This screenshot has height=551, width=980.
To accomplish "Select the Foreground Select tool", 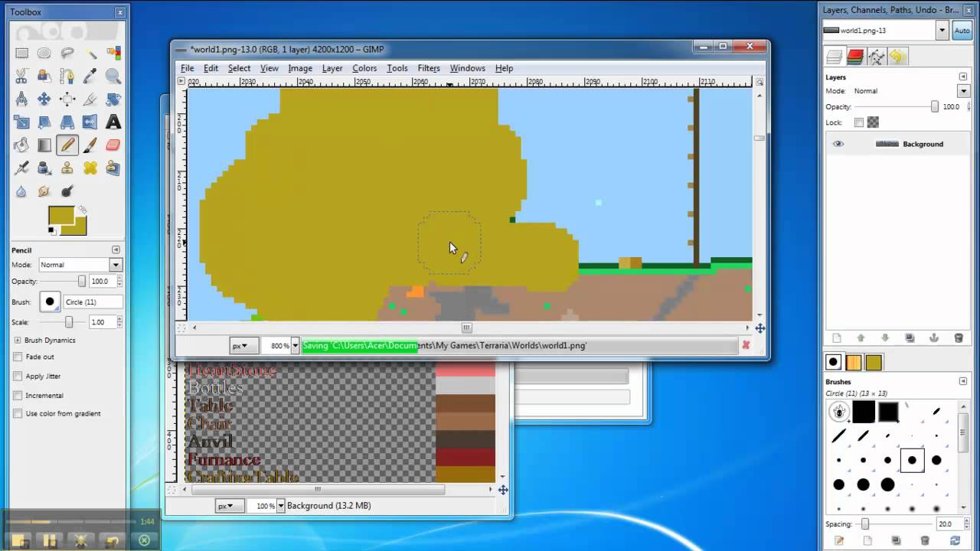I will 44,77.
